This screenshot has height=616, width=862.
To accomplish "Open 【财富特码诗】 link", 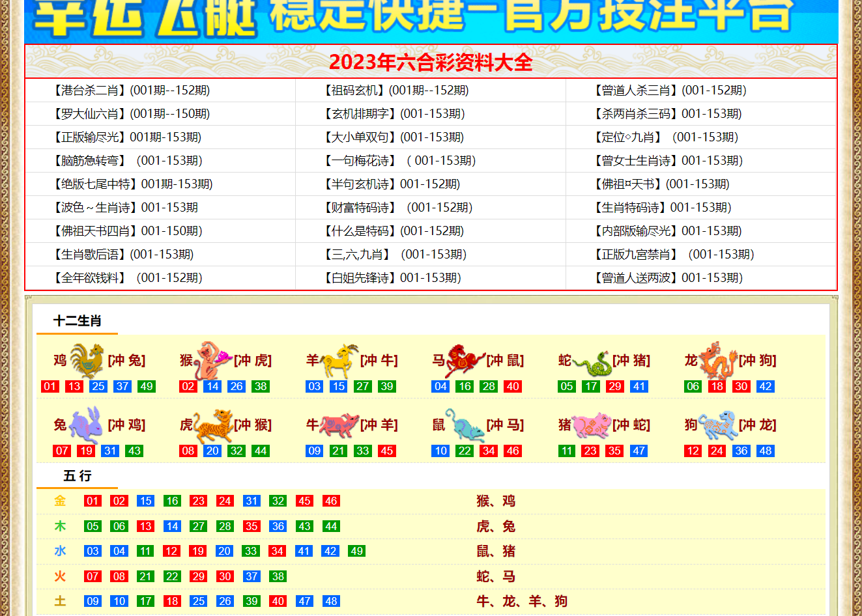I will click(x=396, y=208).
